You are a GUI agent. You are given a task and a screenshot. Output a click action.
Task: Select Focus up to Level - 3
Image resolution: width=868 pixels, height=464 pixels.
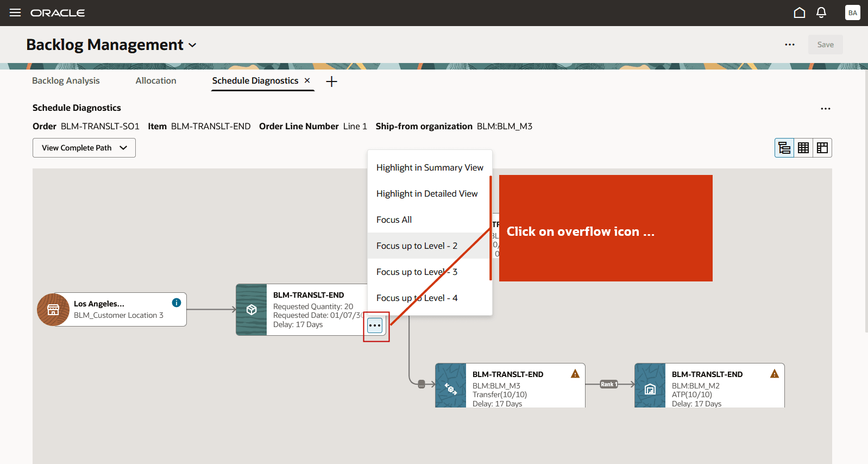[x=430, y=272]
